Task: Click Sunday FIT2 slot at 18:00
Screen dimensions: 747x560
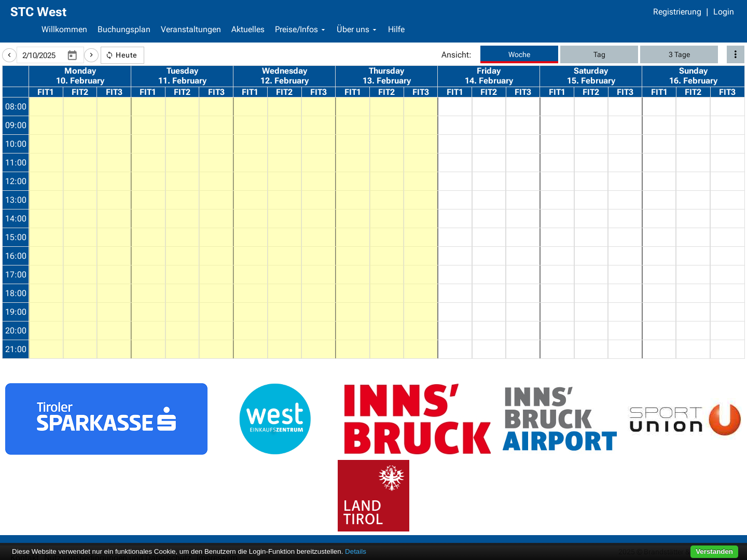Action: pos(693,293)
